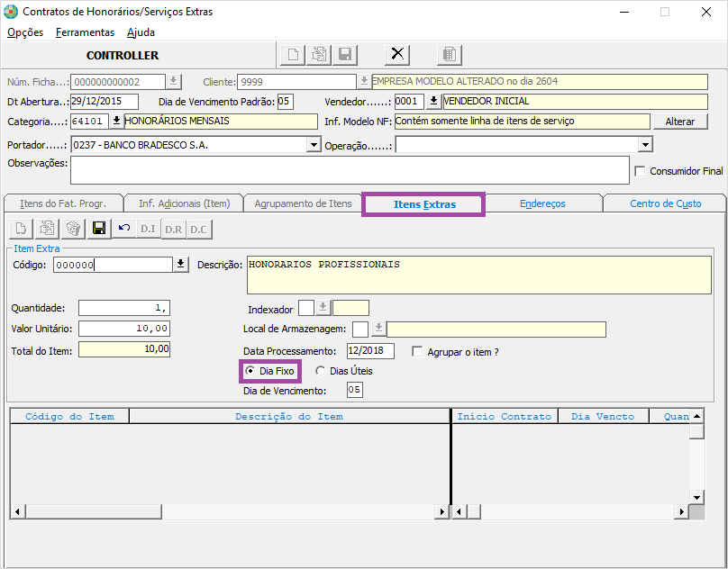This screenshot has height=569, width=728.
Task: Open the Categoria lookup arrow
Action: click(116, 122)
